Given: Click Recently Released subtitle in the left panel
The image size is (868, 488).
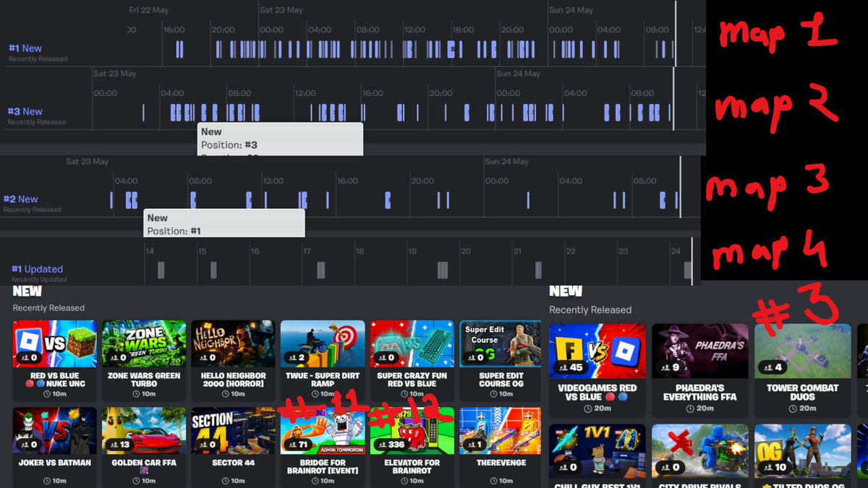Looking at the screenshot, I should pos(48,308).
